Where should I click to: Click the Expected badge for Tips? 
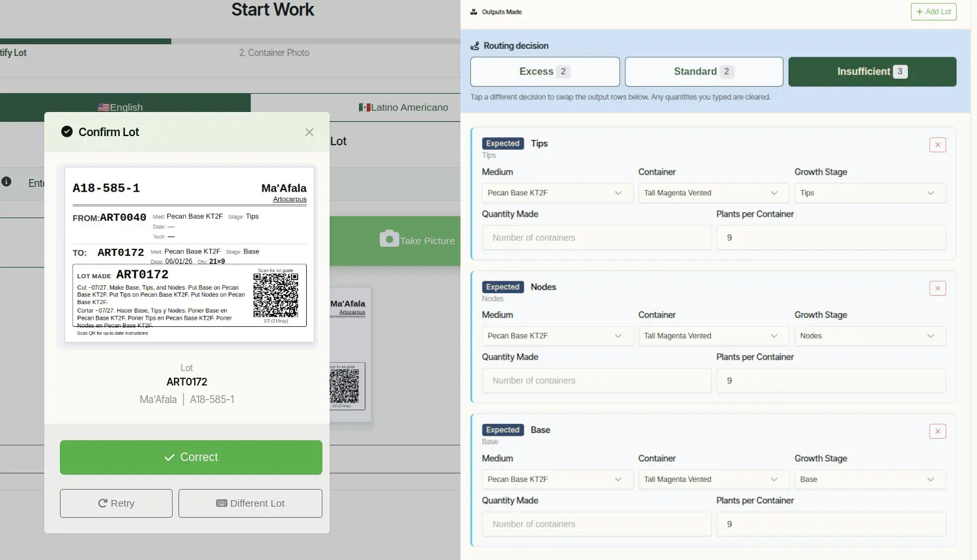coord(503,143)
